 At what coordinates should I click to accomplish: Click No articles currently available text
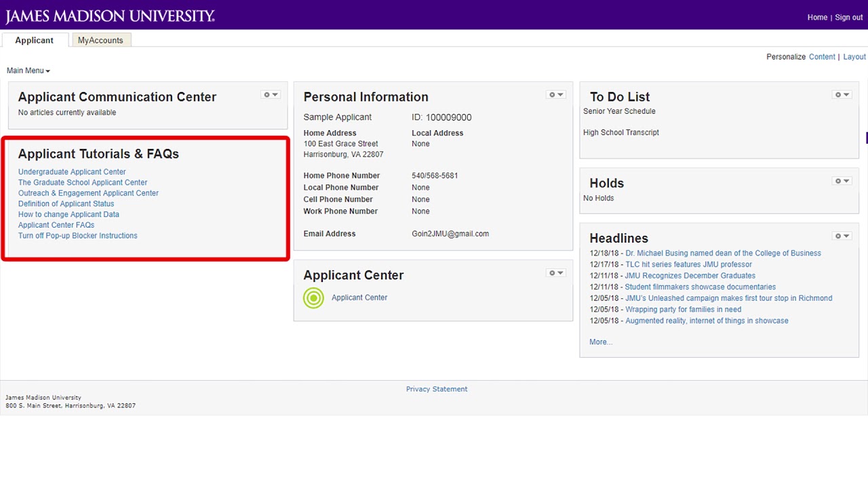click(67, 113)
